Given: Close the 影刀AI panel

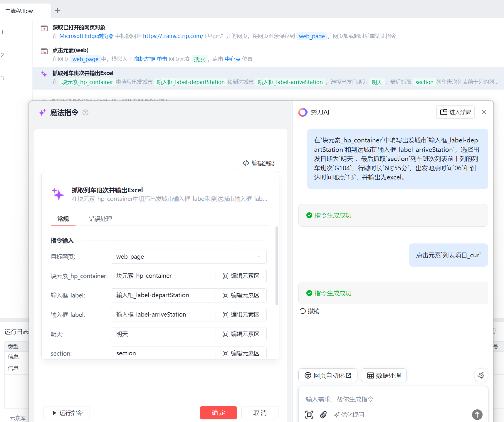Looking at the screenshot, I should [x=484, y=112].
